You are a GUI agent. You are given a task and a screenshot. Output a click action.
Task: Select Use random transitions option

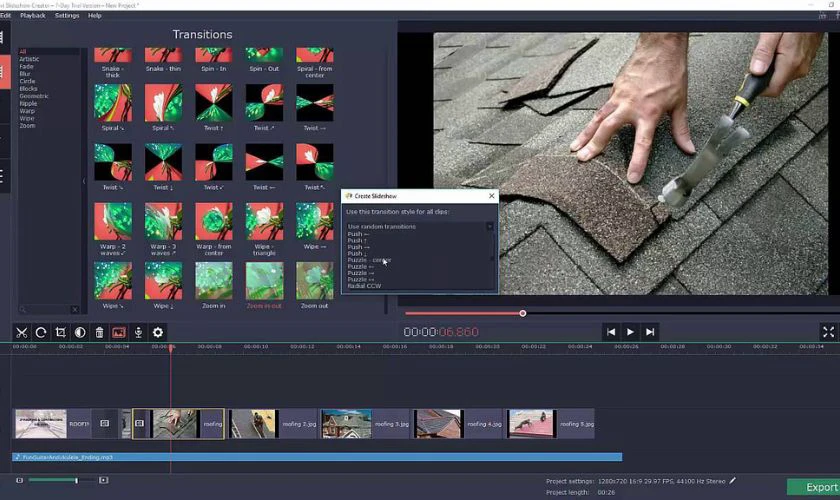pos(381,227)
